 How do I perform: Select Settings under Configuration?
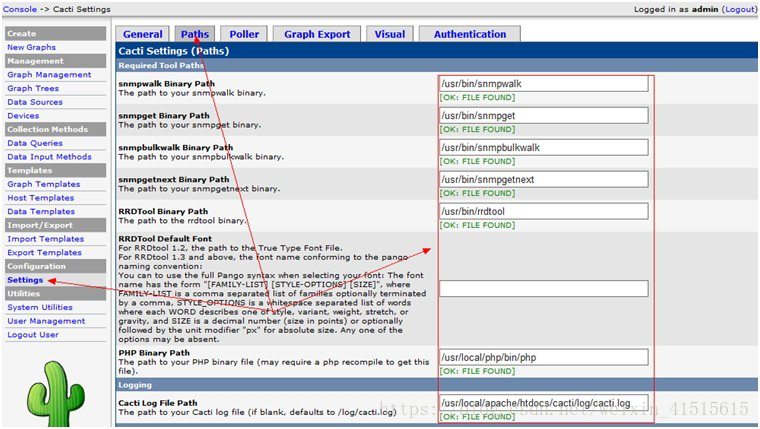pos(25,280)
